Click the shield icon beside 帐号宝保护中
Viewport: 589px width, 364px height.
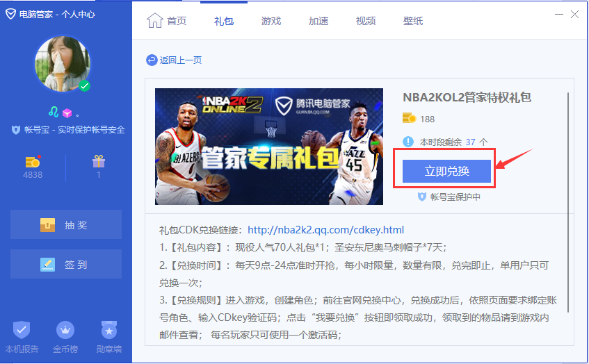point(422,197)
